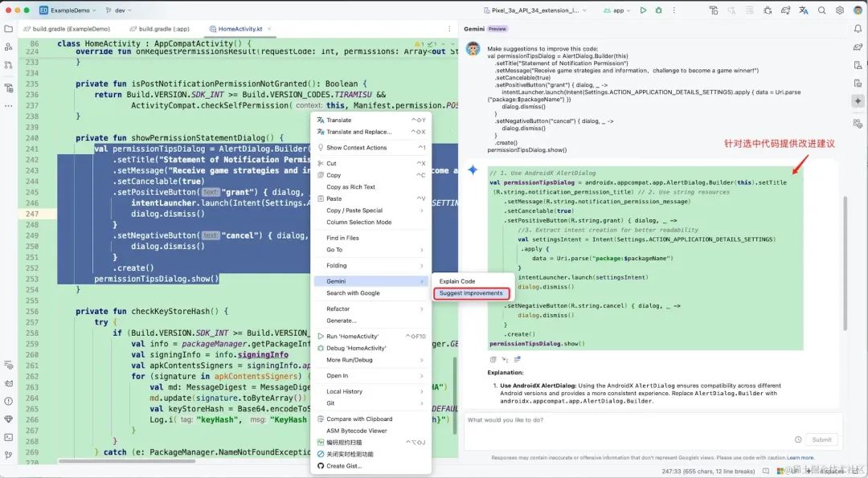This screenshot has width=868, height=478.
Task: Open Gemini query history clock icon
Action: pos(798,439)
